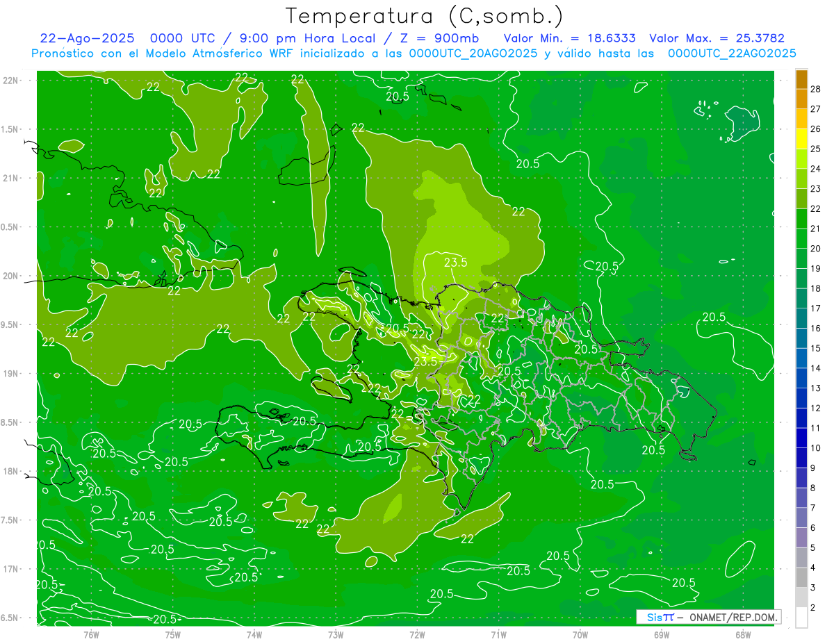Viewport: 834px width, 644px height.
Task: Click the legend color band between 23 and 24
Action: click(801, 179)
